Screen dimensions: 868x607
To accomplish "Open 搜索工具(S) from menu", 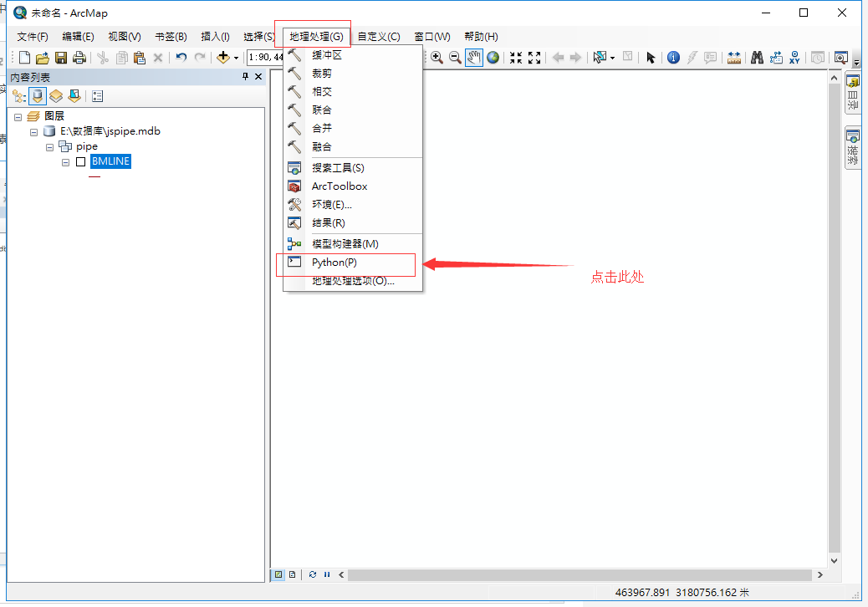I will 353,168.
